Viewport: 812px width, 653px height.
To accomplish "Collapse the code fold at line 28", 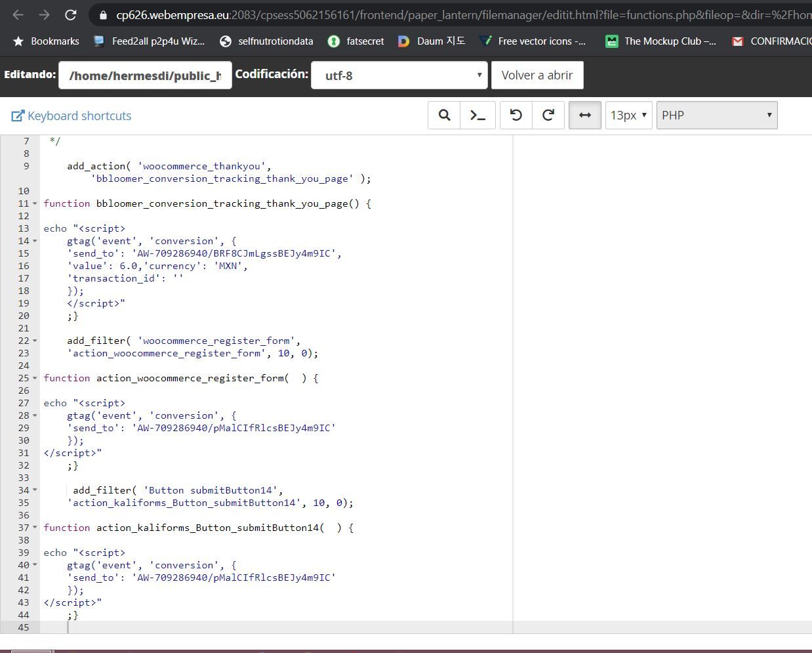I will [x=35, y=415].
